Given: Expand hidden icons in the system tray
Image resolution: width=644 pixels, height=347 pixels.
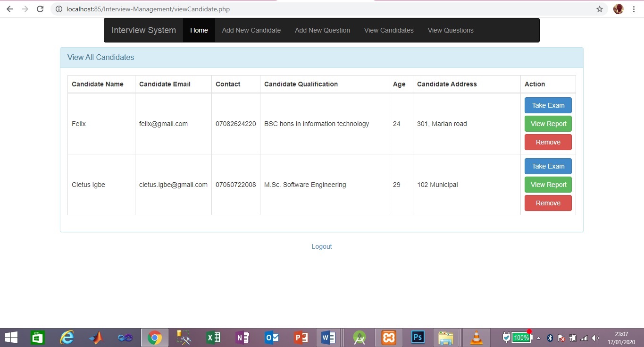Looking at the screenshot, I should [538, 338].
